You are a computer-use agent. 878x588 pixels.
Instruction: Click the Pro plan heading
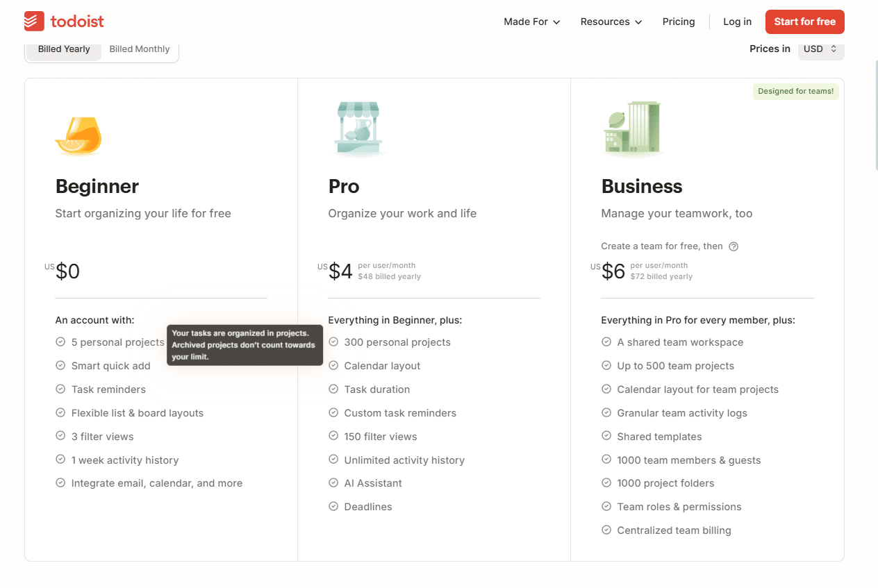(x=344, y=186)
